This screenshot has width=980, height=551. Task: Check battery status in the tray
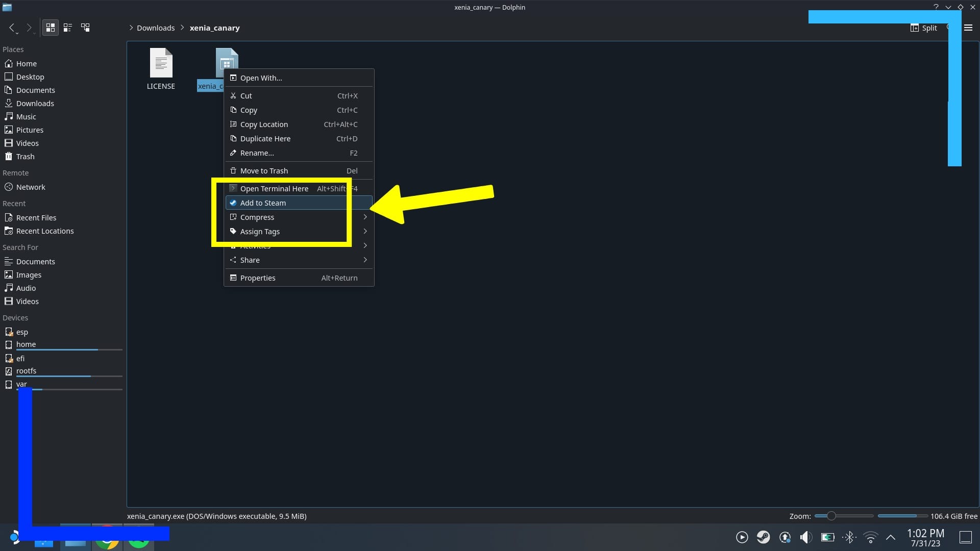828,537
